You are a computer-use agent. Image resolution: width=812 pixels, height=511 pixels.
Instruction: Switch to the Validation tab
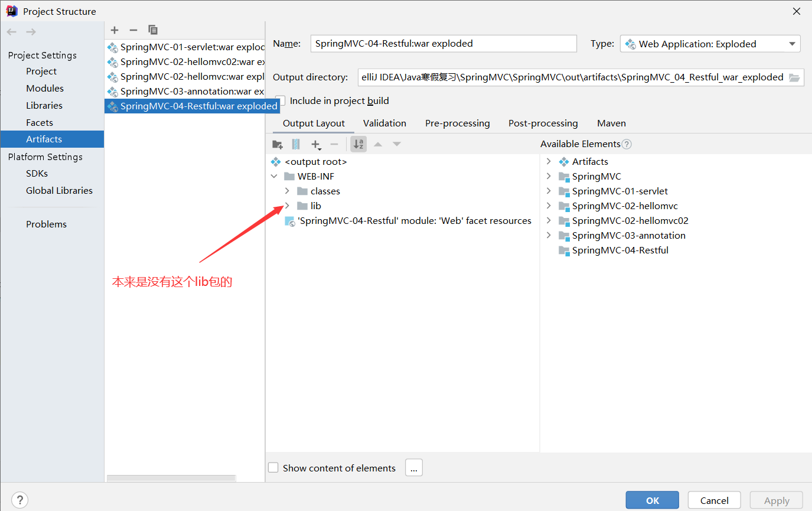point(384,123)
